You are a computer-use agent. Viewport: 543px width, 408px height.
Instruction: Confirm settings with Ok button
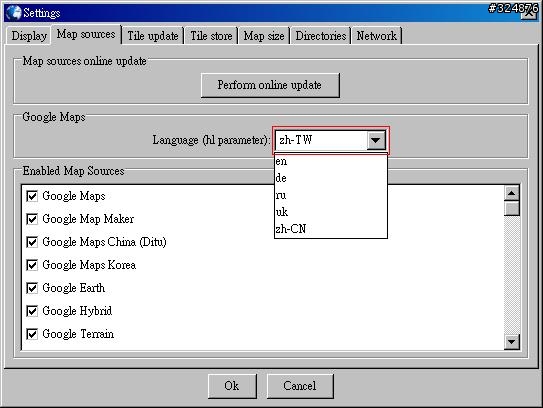point(232,386)
